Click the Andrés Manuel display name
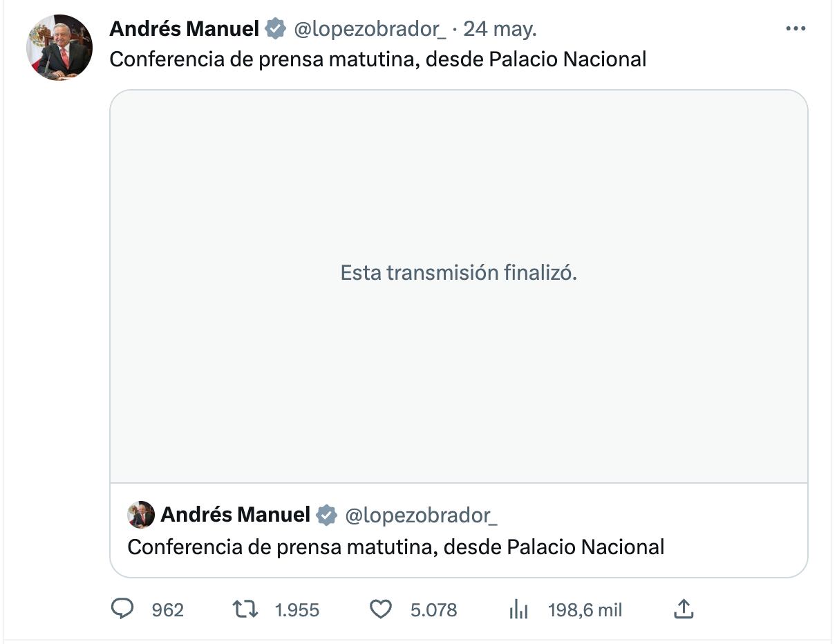Screen dimensions: 837x644 point(183,28)
